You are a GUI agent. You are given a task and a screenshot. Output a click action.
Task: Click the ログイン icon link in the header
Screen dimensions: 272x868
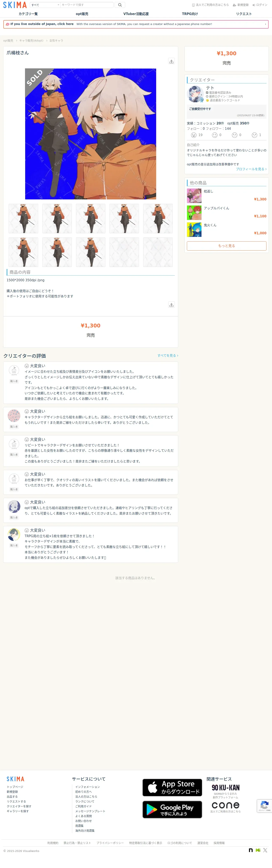(260, 5)
